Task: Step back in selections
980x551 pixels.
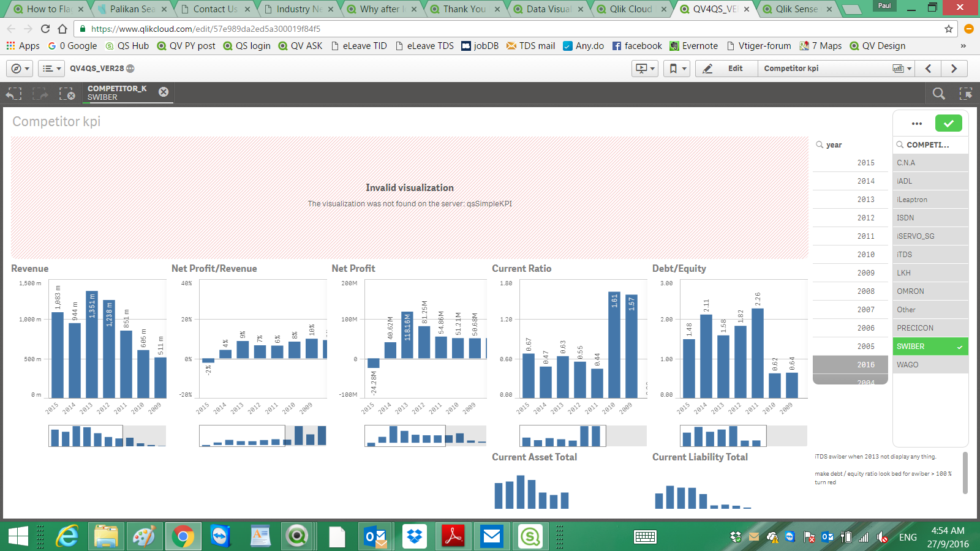Action: (14, 93)
